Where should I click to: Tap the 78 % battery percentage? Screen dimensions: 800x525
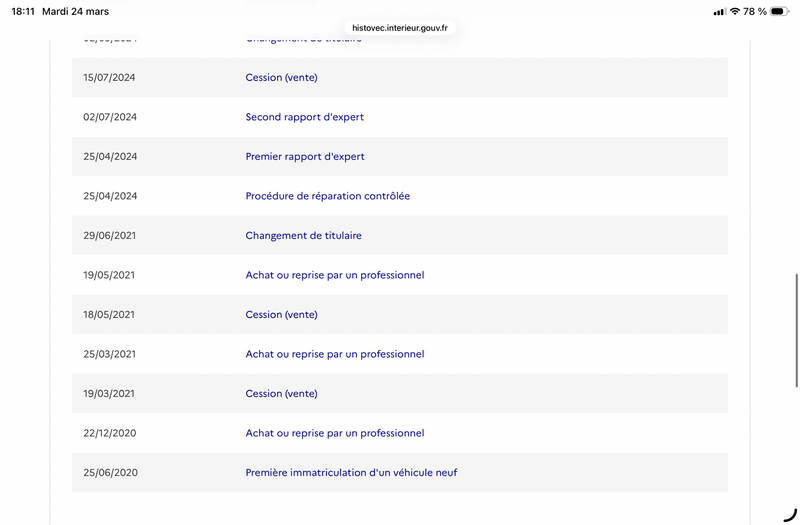[x=755, y=12]
